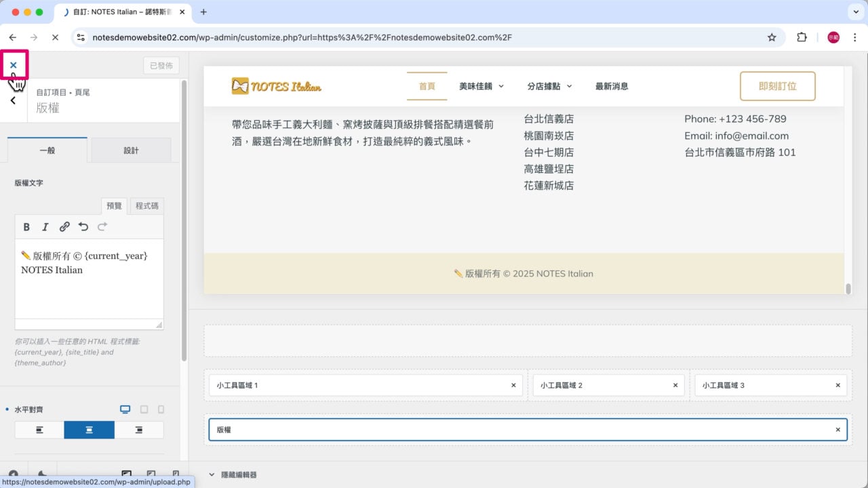Screen dimensions: 868x488
Task: Remove the 版權 widget with its close button
Action: click(x=837, y=429)
